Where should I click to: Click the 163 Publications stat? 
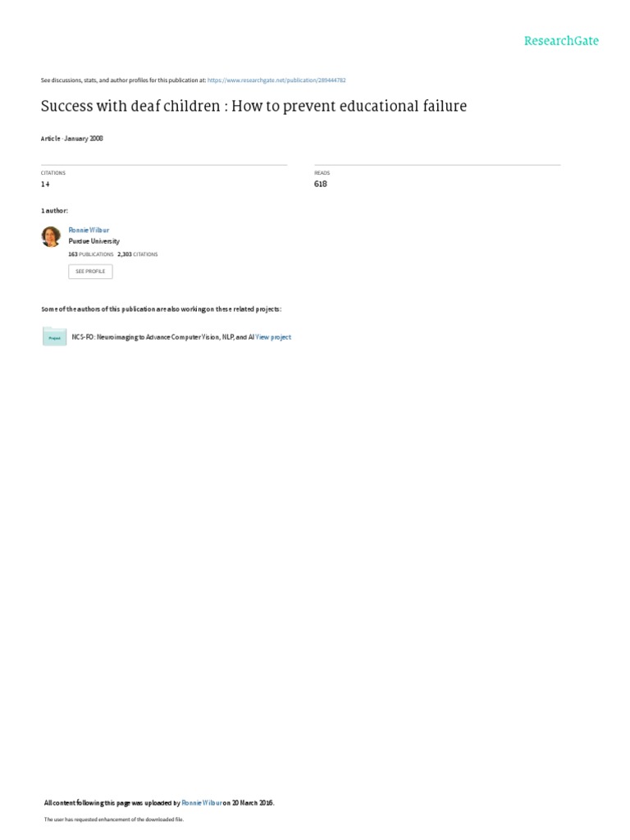click(x=90, y=254)
